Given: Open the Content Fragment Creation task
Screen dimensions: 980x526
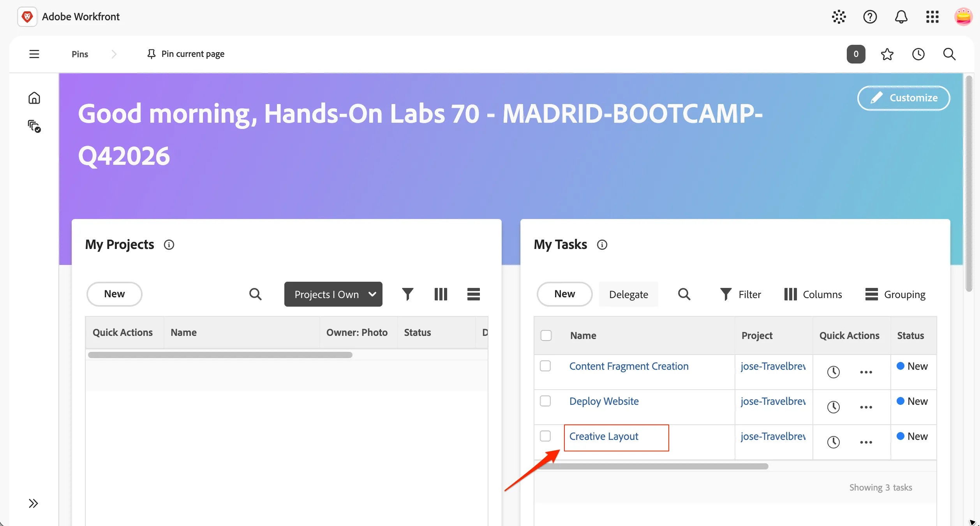Looking at the screenshot, I should pyautogui.click(x=629, y=366).
